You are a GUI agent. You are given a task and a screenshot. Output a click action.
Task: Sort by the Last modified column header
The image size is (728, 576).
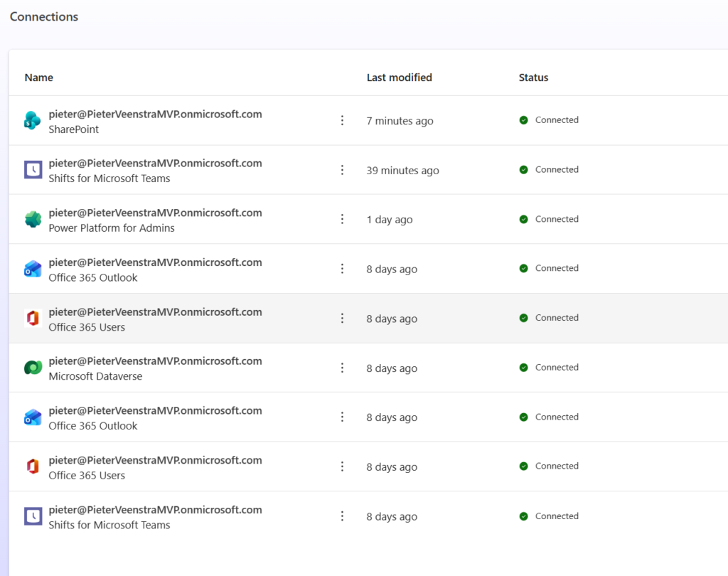[x=400, y=78]
